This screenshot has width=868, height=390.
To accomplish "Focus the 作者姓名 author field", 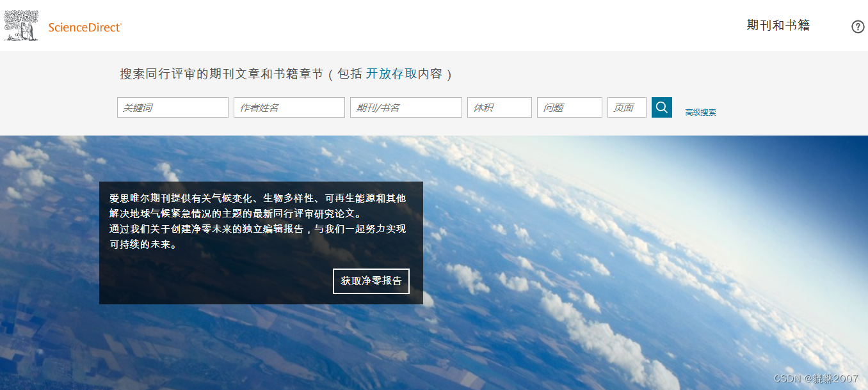I will tap(289, 107).
